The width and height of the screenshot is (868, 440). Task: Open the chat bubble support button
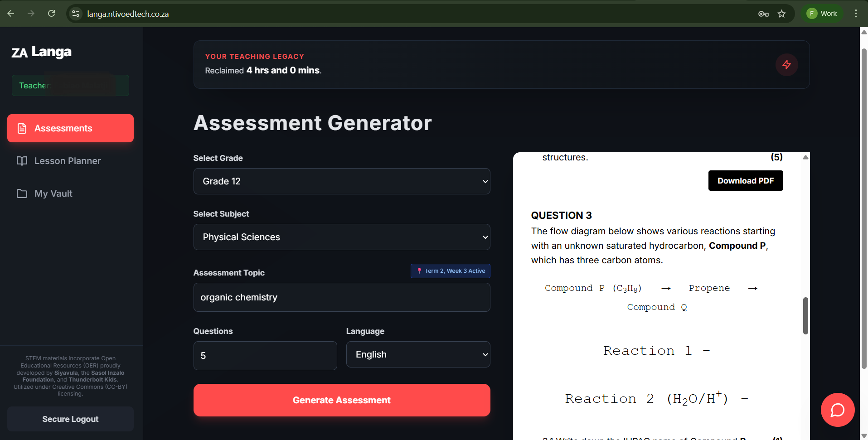point(837,410)
